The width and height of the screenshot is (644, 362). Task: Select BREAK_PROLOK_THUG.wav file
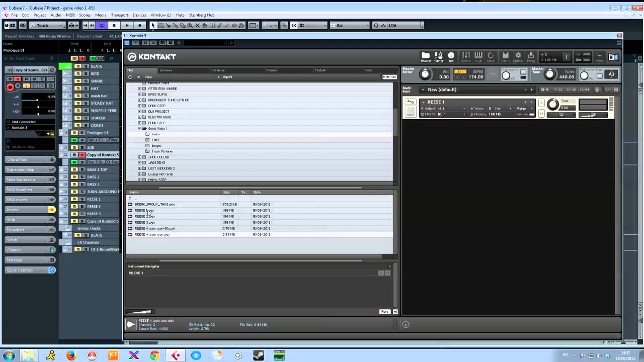pyautogui.click(x=154, y=204)
